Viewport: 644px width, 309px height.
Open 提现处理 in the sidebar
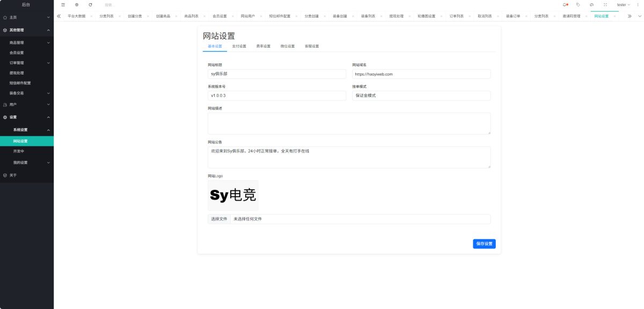coord(27,73)
